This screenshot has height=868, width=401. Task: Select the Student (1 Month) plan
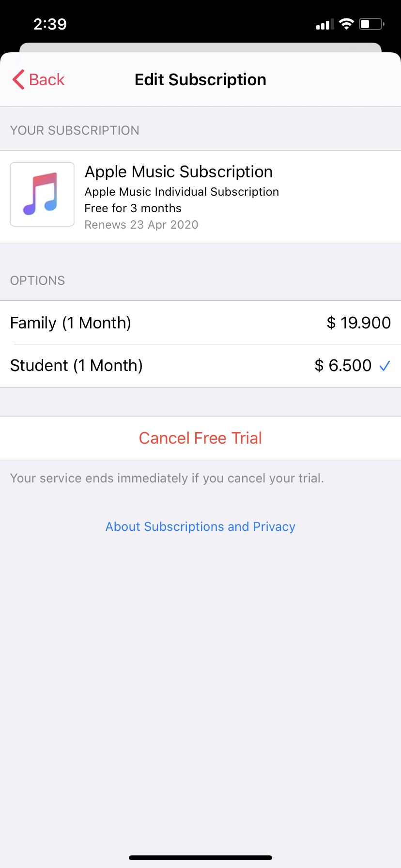(77, 365)
